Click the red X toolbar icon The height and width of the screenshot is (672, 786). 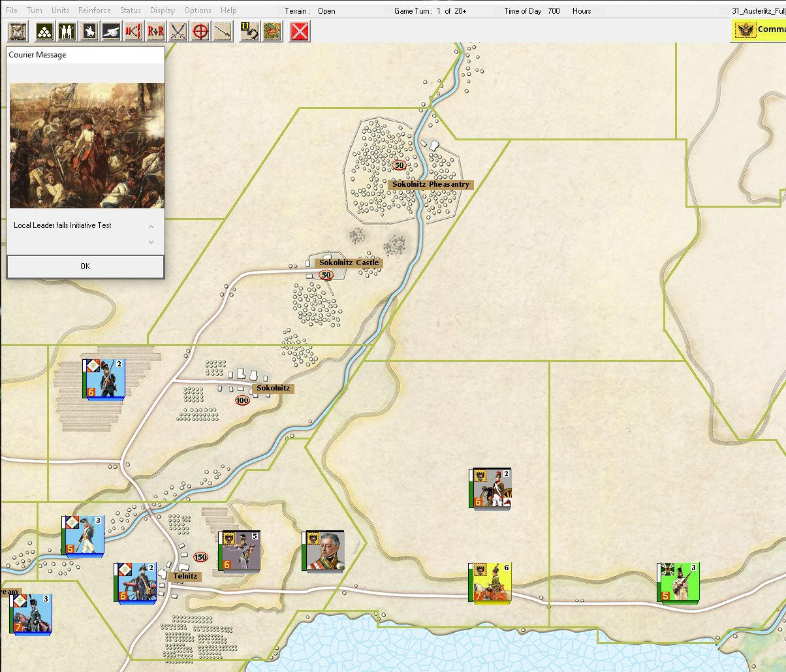[299, 31]
